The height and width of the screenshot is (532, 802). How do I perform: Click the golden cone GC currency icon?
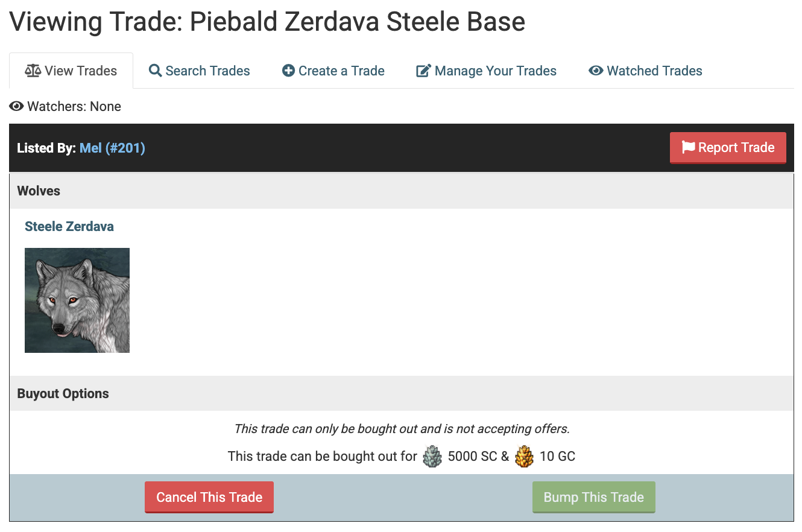point(525,456)
